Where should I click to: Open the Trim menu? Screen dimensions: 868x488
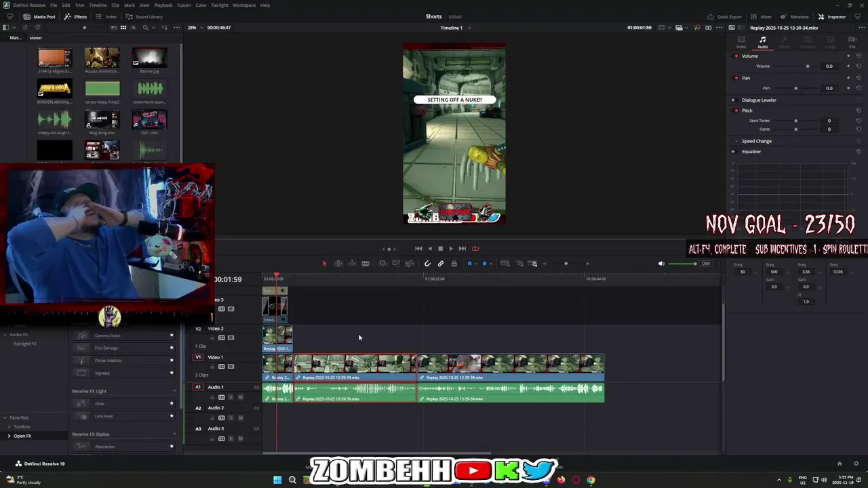point(79,5)
